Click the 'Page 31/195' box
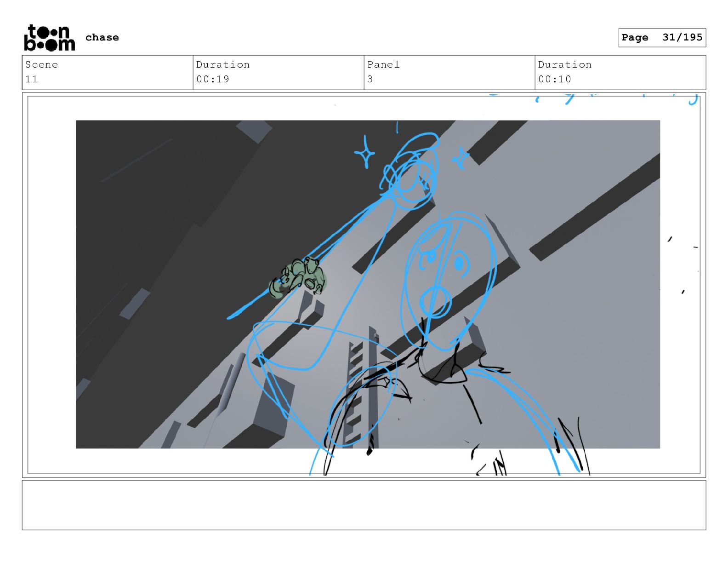Screen dimensions: 728x563 point(662,37)
